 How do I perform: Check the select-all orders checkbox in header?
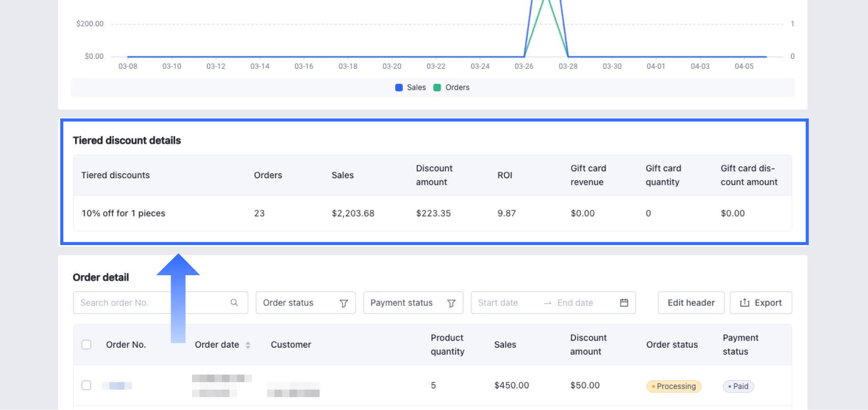86,345
